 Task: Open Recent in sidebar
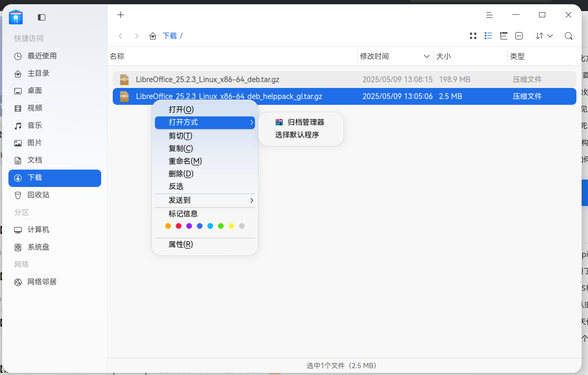[55, 56]
